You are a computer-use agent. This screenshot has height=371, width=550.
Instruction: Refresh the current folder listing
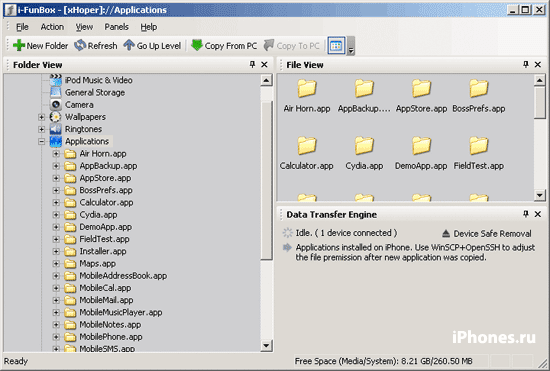click(x=95, y=46)
